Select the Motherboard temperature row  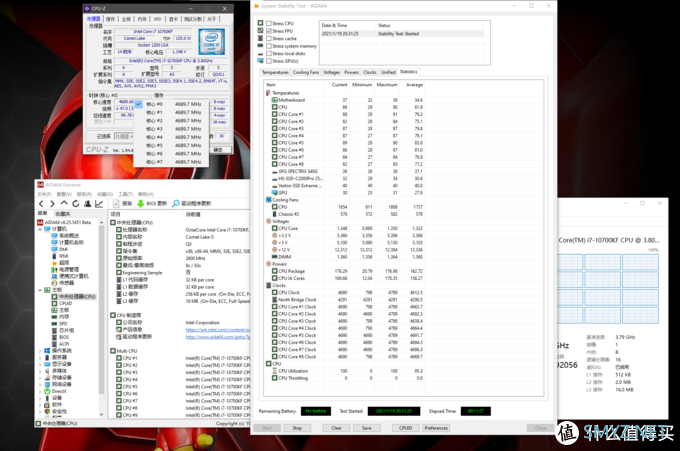(x=345, y=100)
